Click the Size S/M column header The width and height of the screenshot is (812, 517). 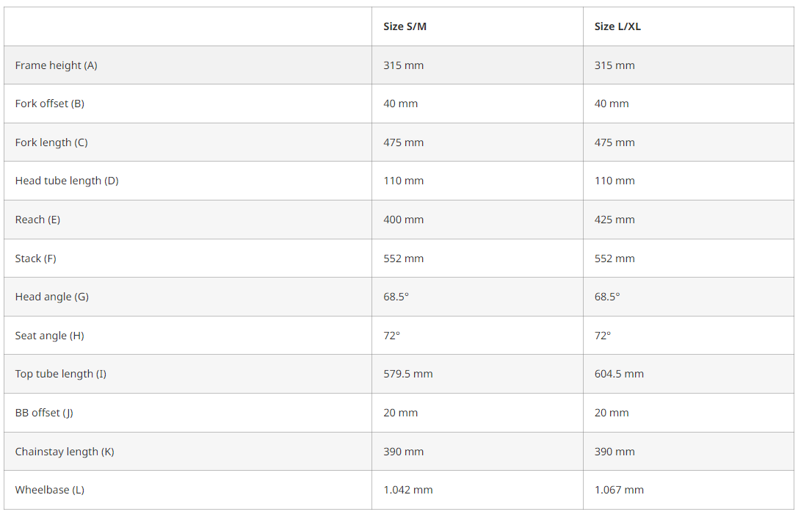[x=405, y=26]
